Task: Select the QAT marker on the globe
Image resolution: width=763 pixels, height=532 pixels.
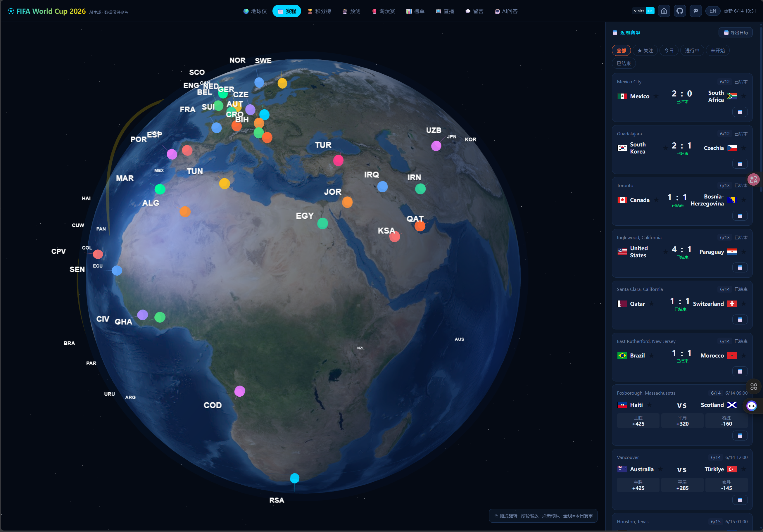Action: (x=420, y=226)
